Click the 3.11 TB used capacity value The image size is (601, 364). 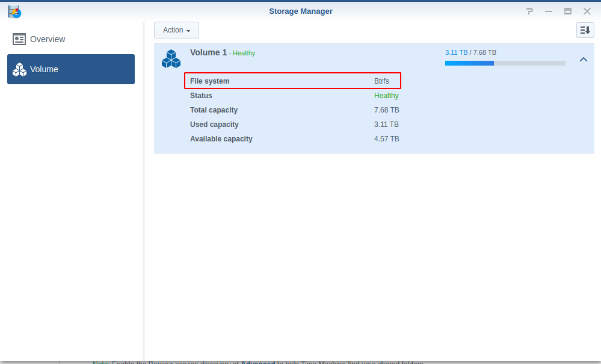coord(386,125)
